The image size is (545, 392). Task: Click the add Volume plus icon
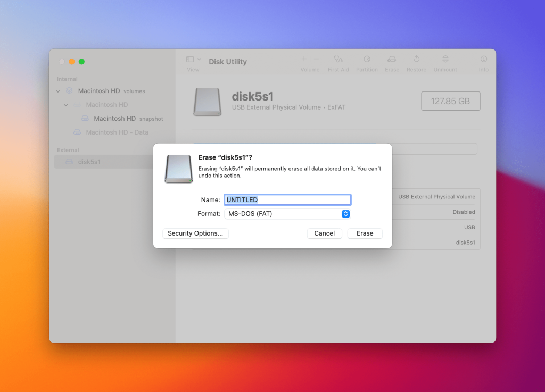(x=304, y=59)
